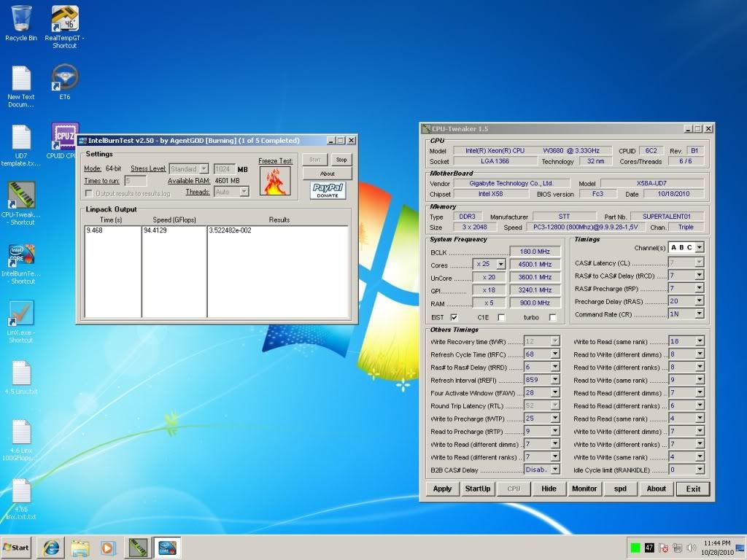Click the PayPal Donate button

328,190
